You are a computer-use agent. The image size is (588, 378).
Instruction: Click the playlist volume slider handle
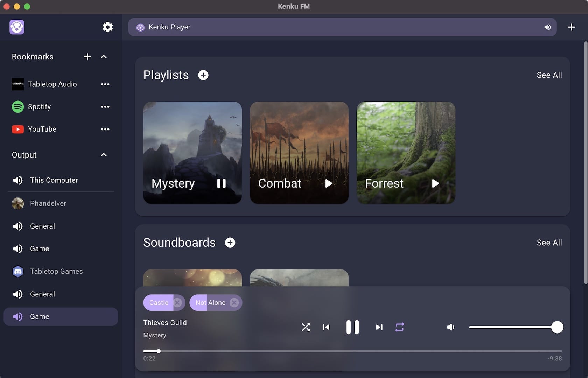click(557, 327)
